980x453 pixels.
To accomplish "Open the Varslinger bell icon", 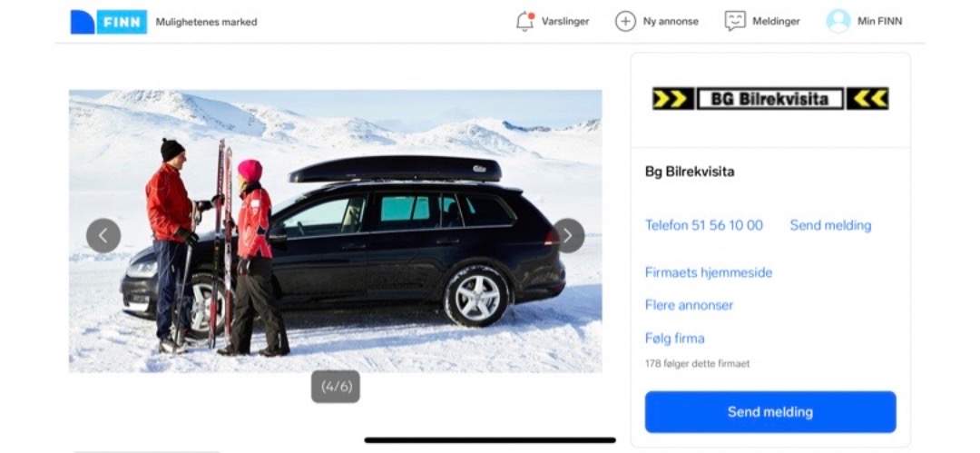I will pyautogui.click(x=525, y=21).
